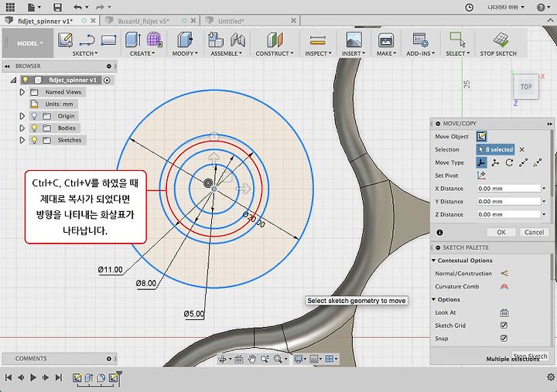Select the Create Sketch tool icon
The width and height of the screenshot is (557, 392).
65,39
